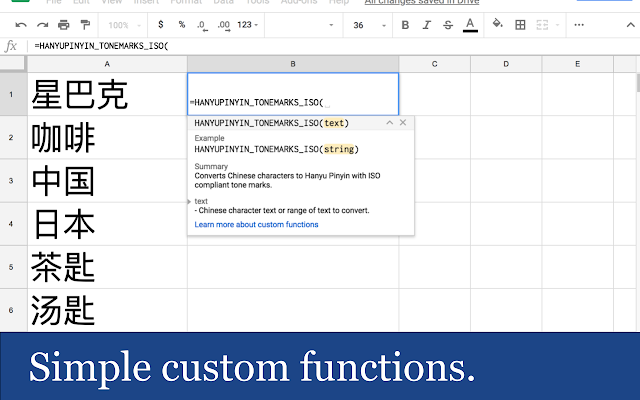Select cell containing 汤匙
The image size is (640, 400).
pyautogui.click(x=107, y=310)
